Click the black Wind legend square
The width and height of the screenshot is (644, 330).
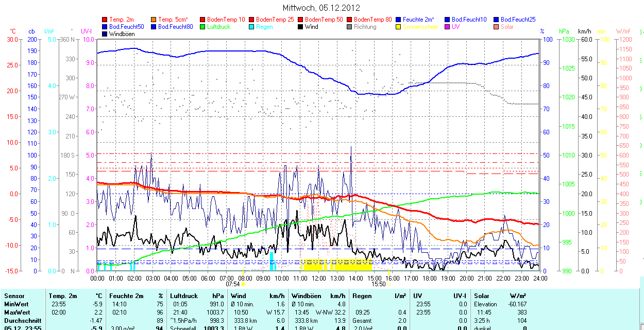coord(301,27)
